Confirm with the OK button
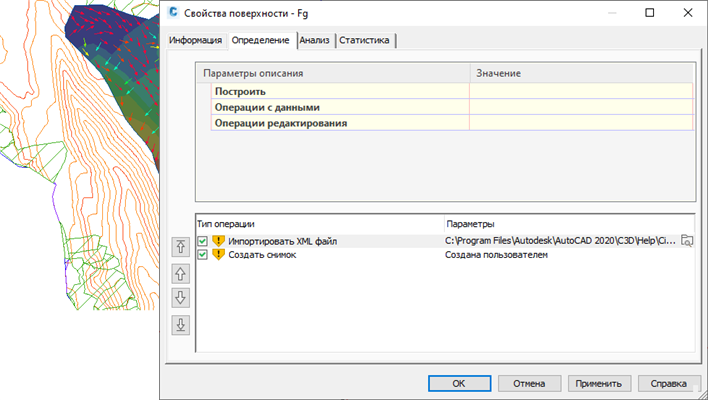Viewport: 708px width, 400px height. (x=459, y=384)
